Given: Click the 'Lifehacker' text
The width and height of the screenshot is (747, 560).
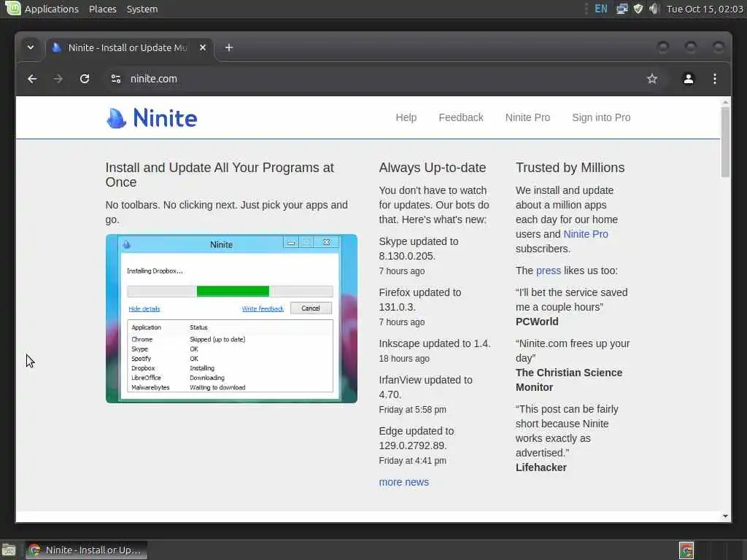Looking at the screenshot, I should 541,467.
